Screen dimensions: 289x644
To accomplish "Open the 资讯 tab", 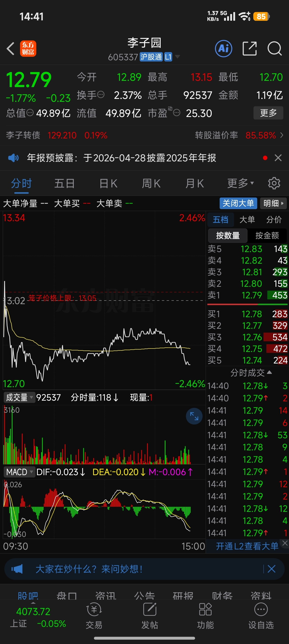I will point(105,596).
